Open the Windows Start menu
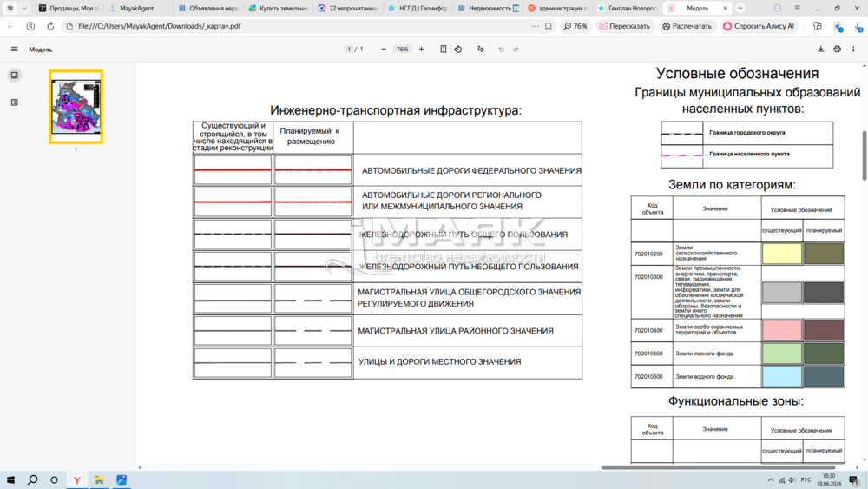This screenshot has width=868, height=489. (x=10, y=479)
